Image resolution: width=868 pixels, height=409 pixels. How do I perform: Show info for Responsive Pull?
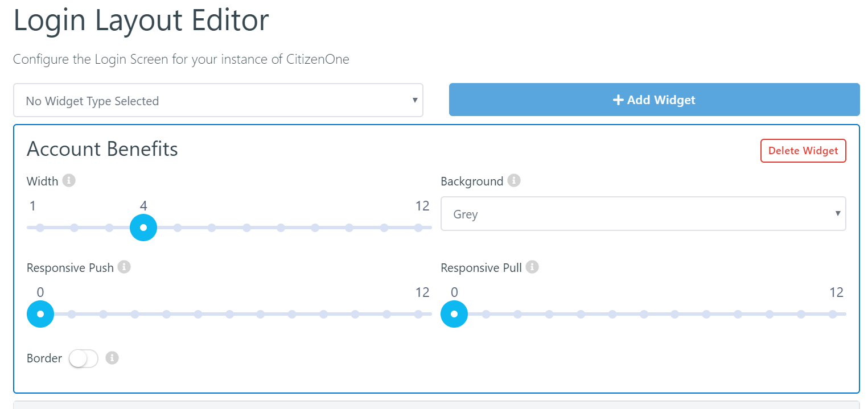click(532, 267)
